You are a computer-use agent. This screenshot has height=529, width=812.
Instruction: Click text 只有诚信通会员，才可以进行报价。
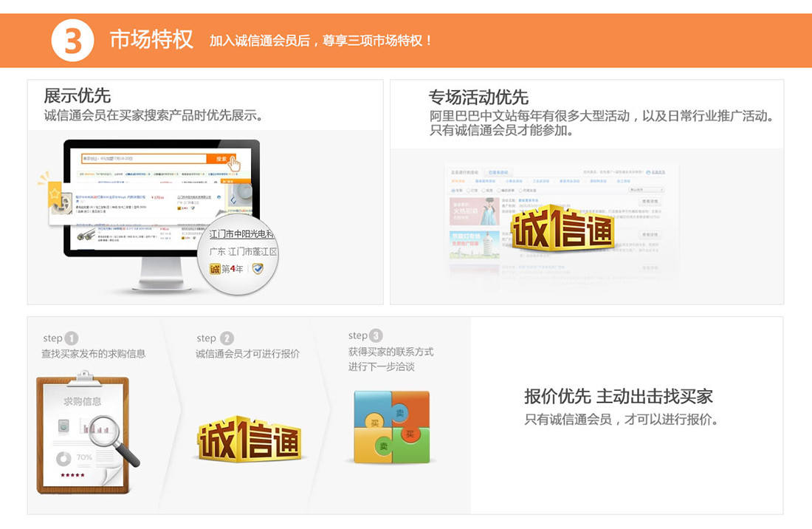click(622, 419)
